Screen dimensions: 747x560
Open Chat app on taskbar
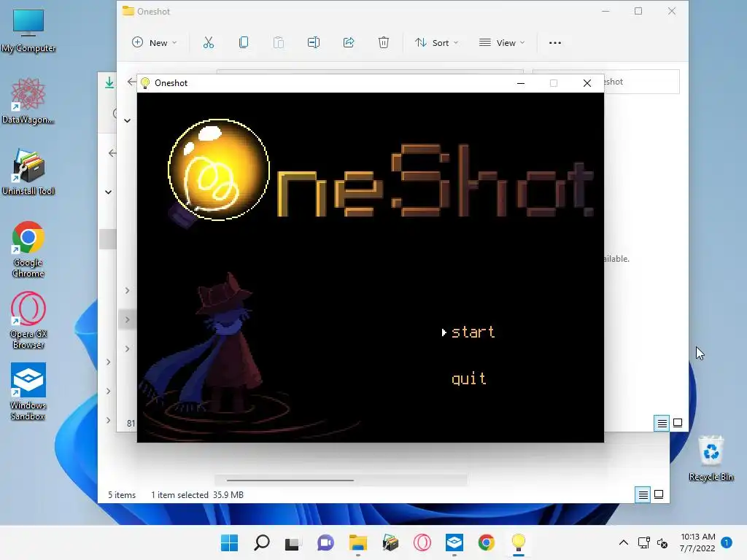click(x=325, y=542)
